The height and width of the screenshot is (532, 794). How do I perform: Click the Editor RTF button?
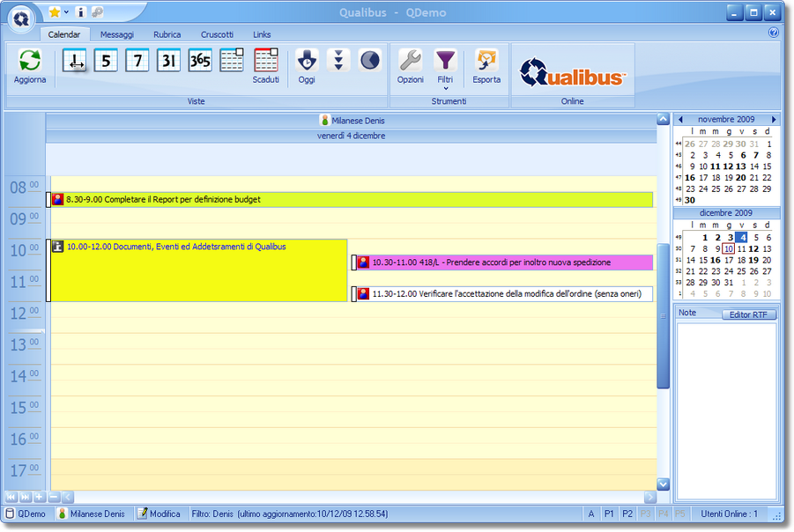click(x=748, y=314)
